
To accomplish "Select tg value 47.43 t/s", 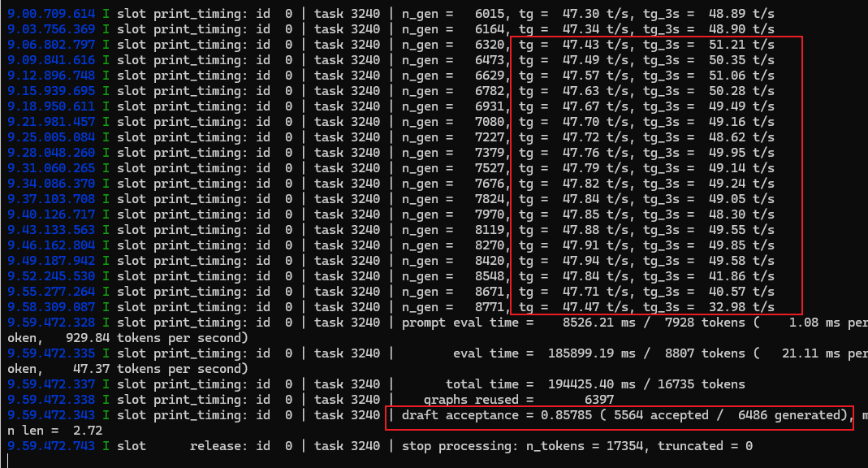I will [x=595, y=45].
